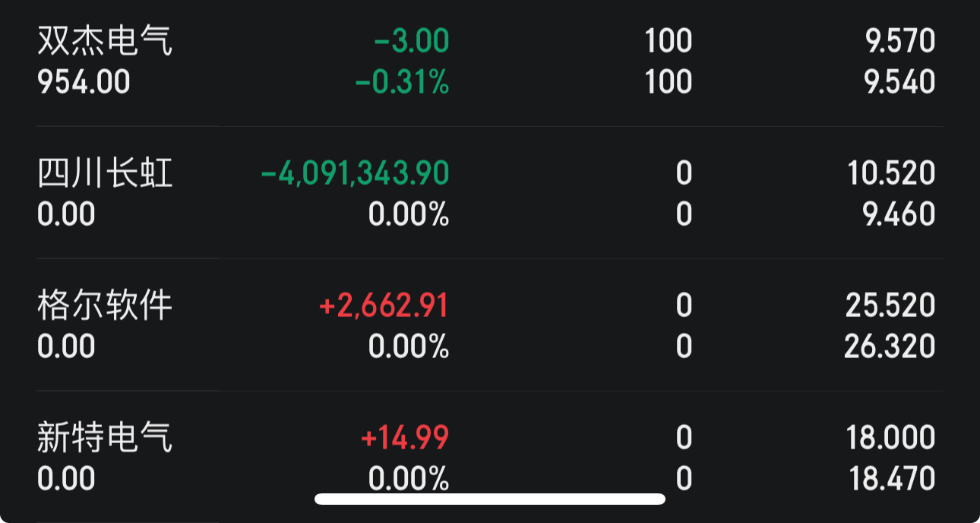Image resolution: width=980 pixels, height=523 pixels.
Task: Click the 9.540 current price
Action: pyautogui.click(x=900, y=82)
